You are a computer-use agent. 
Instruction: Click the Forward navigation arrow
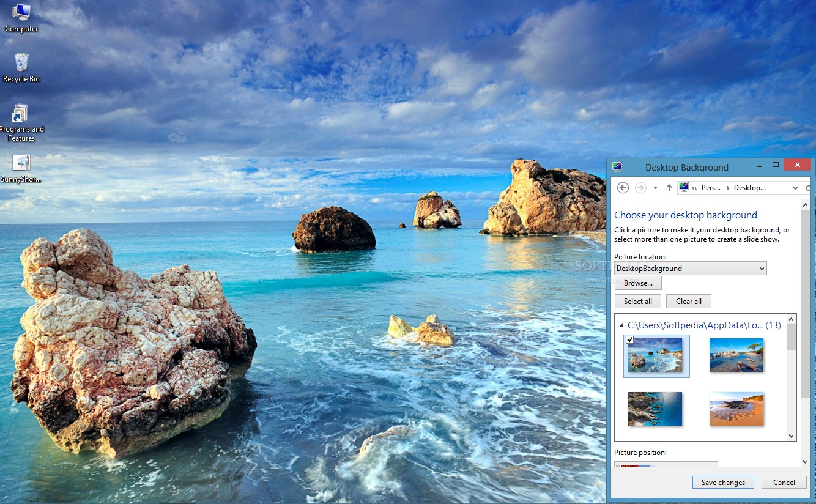tap(640, 188)
